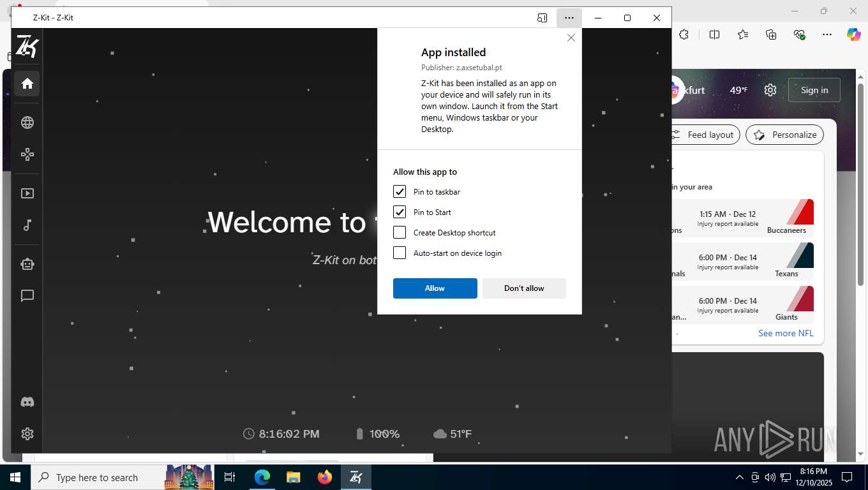The image size is (868, 490).
Task: Open the globe browser icon in sidebar
Action: click(x=27, y=122)
